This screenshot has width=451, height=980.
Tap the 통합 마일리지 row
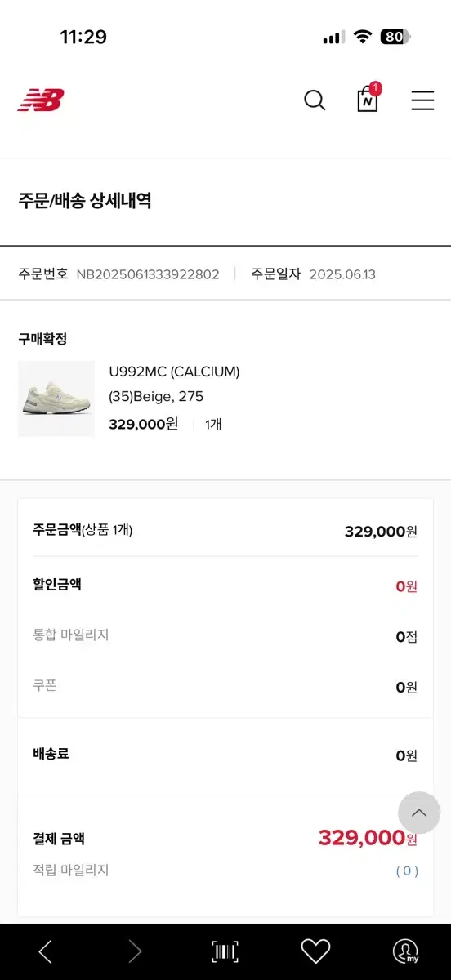click(x=225, y=636)
